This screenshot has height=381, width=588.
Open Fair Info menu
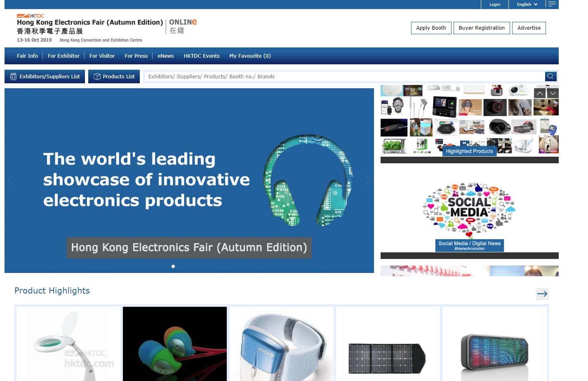point(27,56)
